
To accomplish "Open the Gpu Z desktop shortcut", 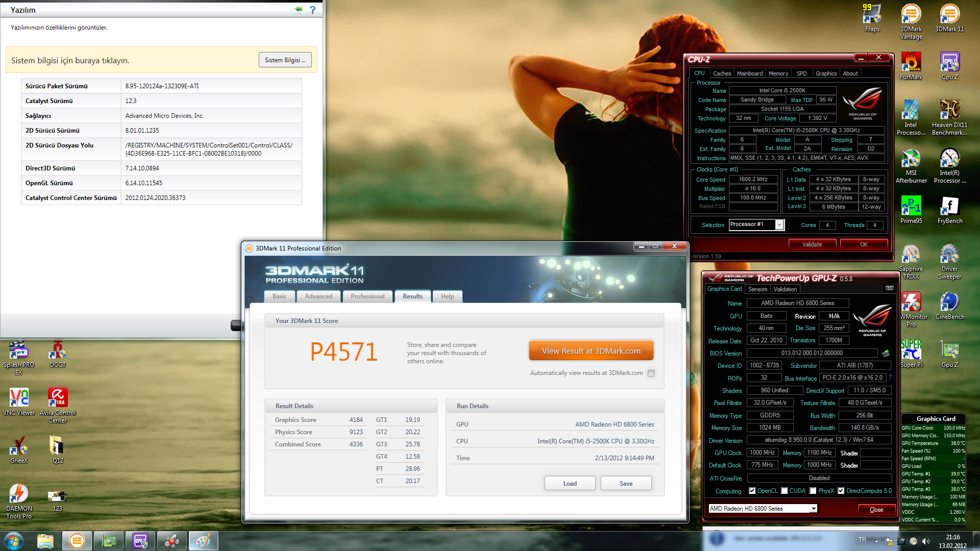I will click(x=949, y=354).
